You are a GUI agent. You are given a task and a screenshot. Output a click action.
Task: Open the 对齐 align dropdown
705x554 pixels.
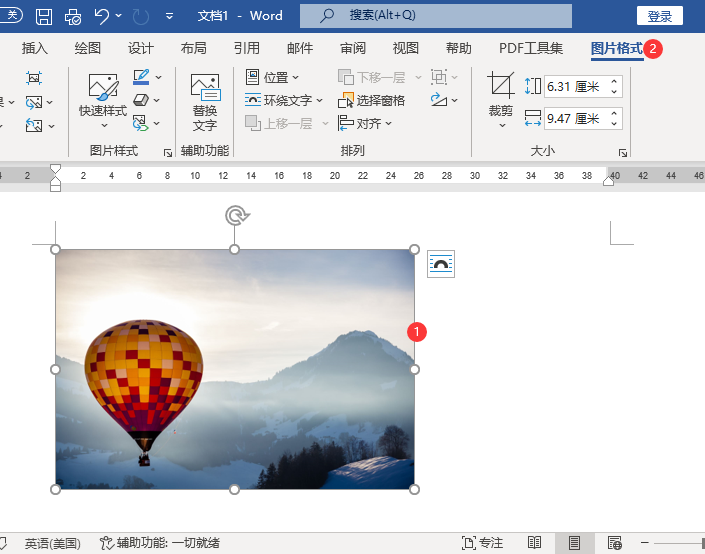pos(365,123)
